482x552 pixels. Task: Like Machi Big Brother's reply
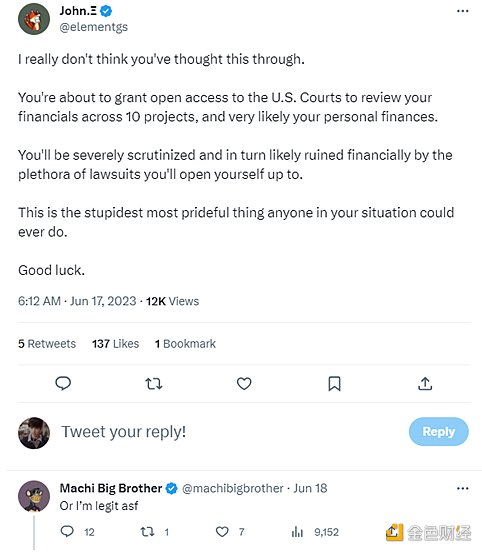tap(222, 532)
